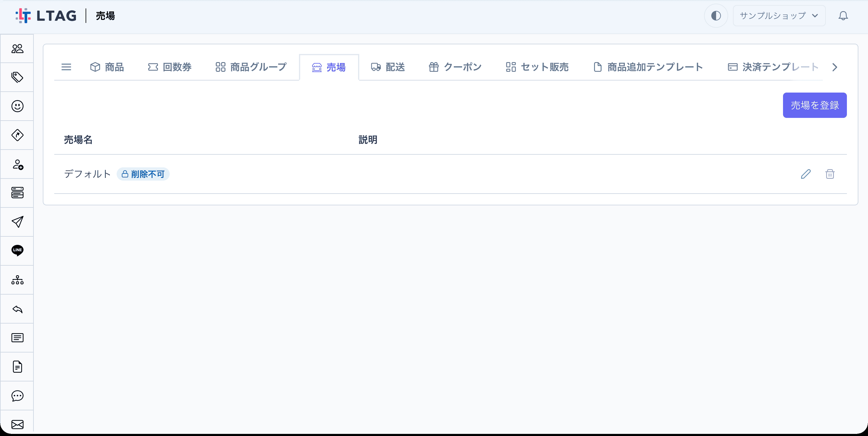Open the organization tree sidebar icon

click(17, 280)
